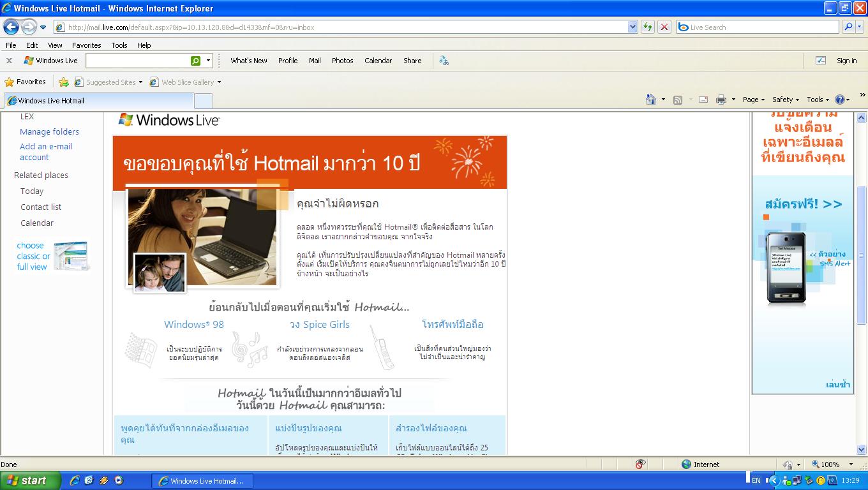
Task: Select the Windows Live Hotmail tab
Action: pos(99,101)
